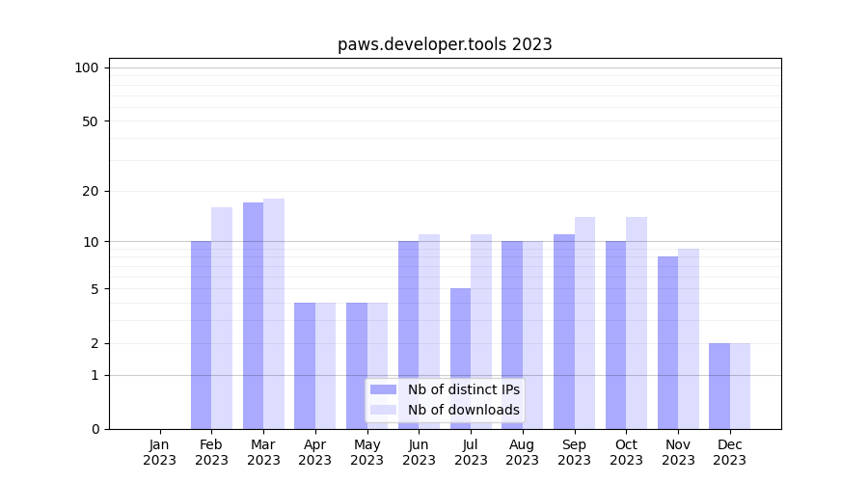Screen dimensions: 868x482
Task: Click the Nov 2023 downloads bar
Action: point(689,339)
